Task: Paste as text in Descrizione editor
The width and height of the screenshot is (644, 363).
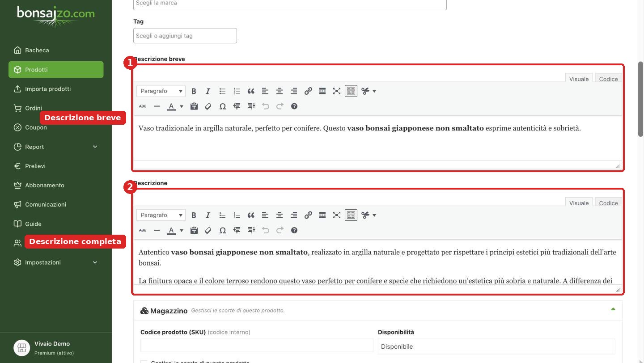Action: [x=194, y=231]
